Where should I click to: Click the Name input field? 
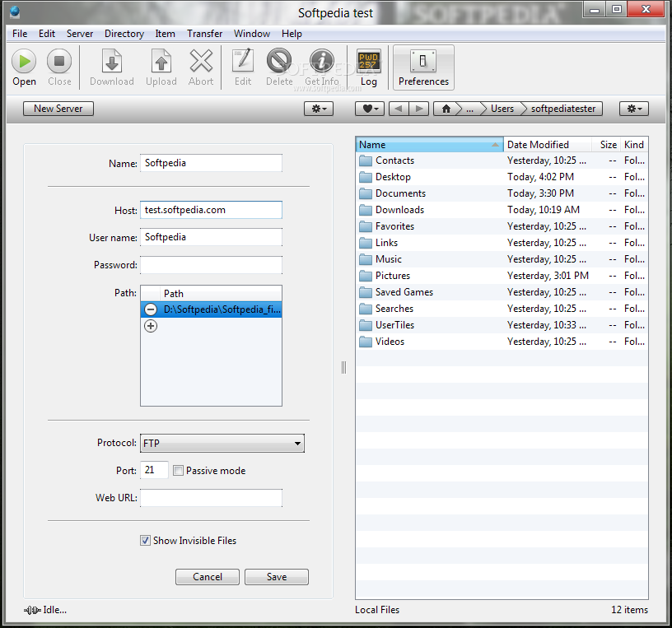tap(211, 163)
